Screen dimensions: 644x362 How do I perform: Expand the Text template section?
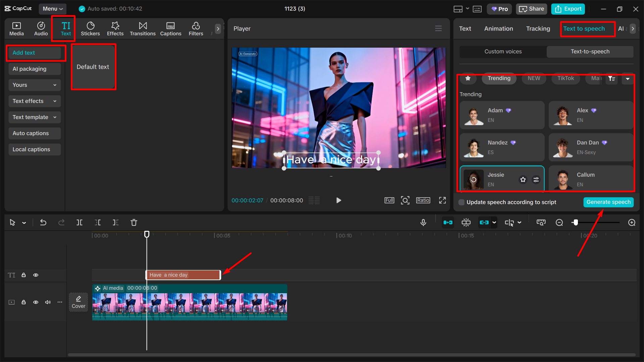(x=34, y=117)
